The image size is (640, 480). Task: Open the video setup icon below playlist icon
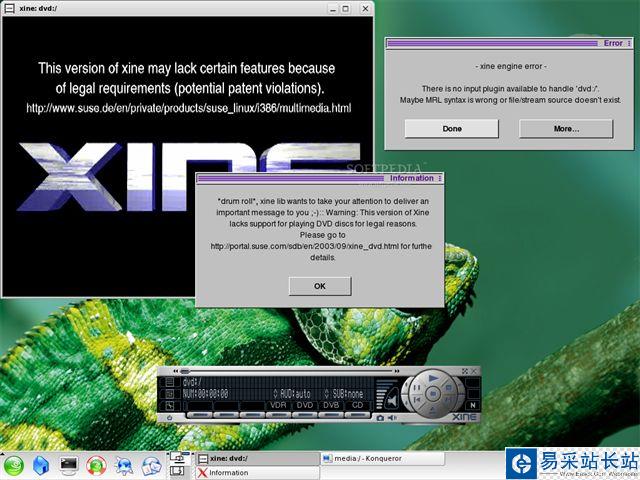pos(169,394)
